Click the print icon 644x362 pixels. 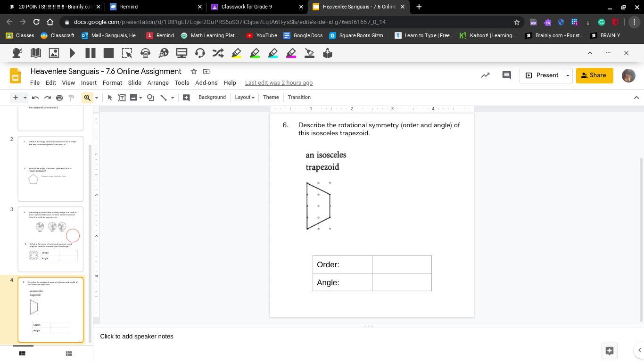coord(59,98)
